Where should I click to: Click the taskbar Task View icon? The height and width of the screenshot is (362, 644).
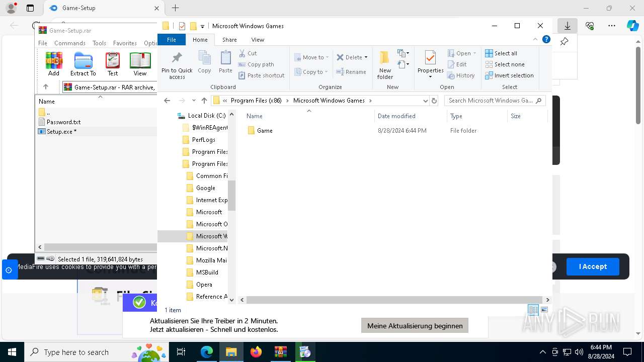click(181, 352)
